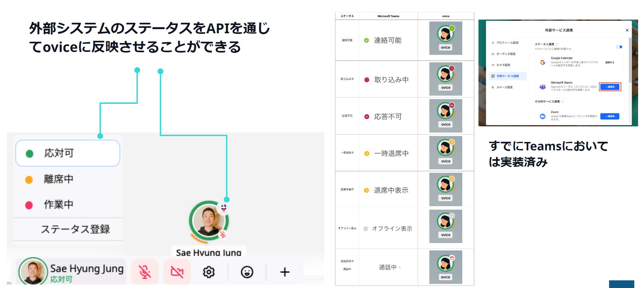This screenshot has width=644, height=288.
Task: Click the Google logo in the Google Calendar card
Action: [543, 62]
